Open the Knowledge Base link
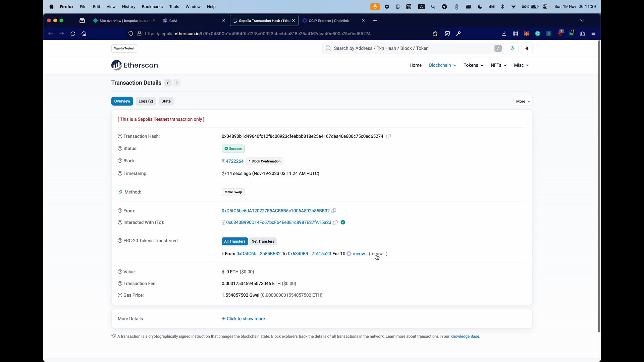 coord(465,337)
